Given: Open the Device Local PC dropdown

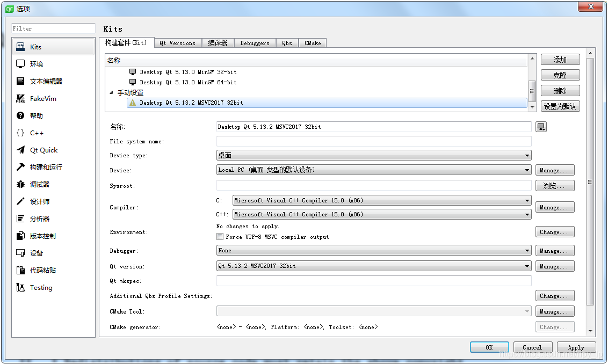Looking at the screenshot, I should point(374,170).
